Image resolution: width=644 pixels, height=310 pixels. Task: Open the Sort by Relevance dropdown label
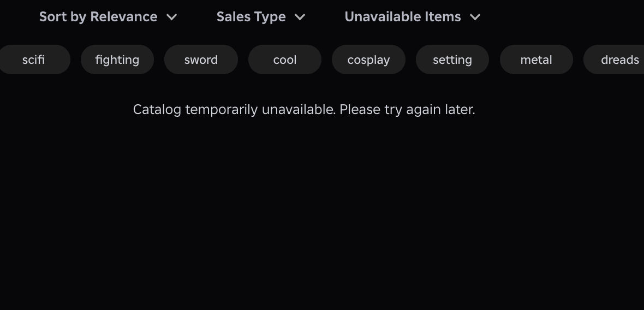(98, 17)
